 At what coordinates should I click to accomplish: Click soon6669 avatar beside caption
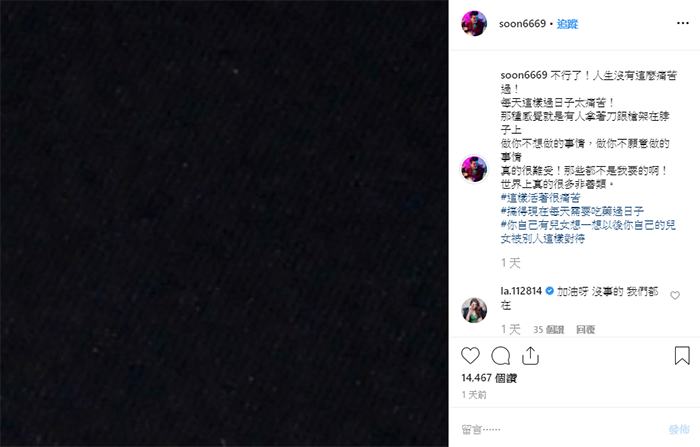pos(474,169)
